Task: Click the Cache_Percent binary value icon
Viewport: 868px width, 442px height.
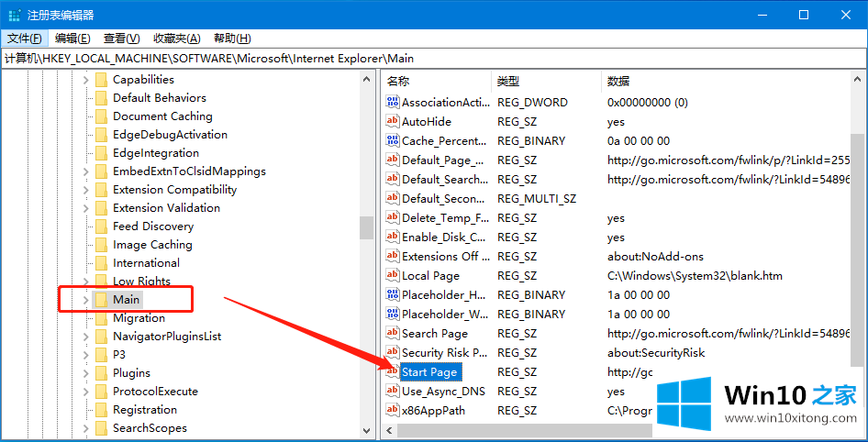Action: [x=393, y=140]
